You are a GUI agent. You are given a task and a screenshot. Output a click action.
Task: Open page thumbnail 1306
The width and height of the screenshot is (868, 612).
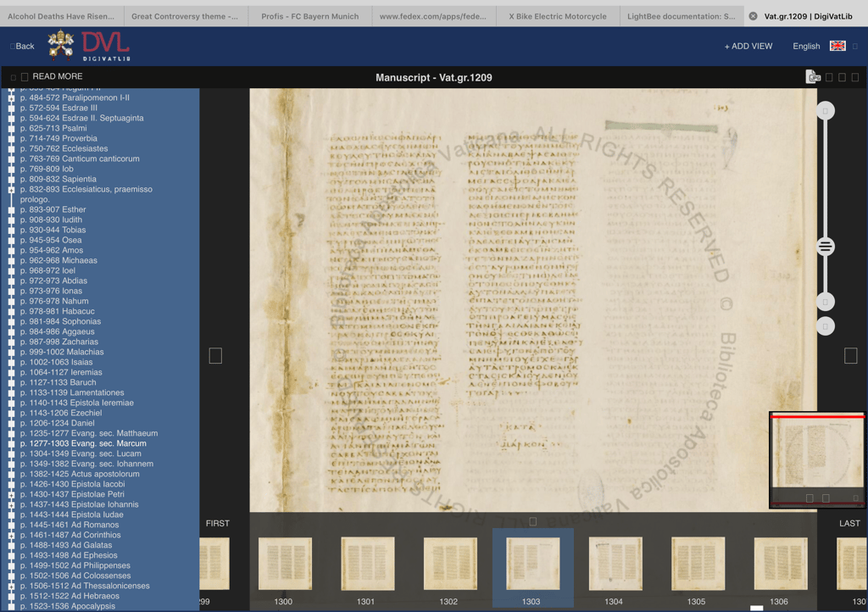[781, 565]
